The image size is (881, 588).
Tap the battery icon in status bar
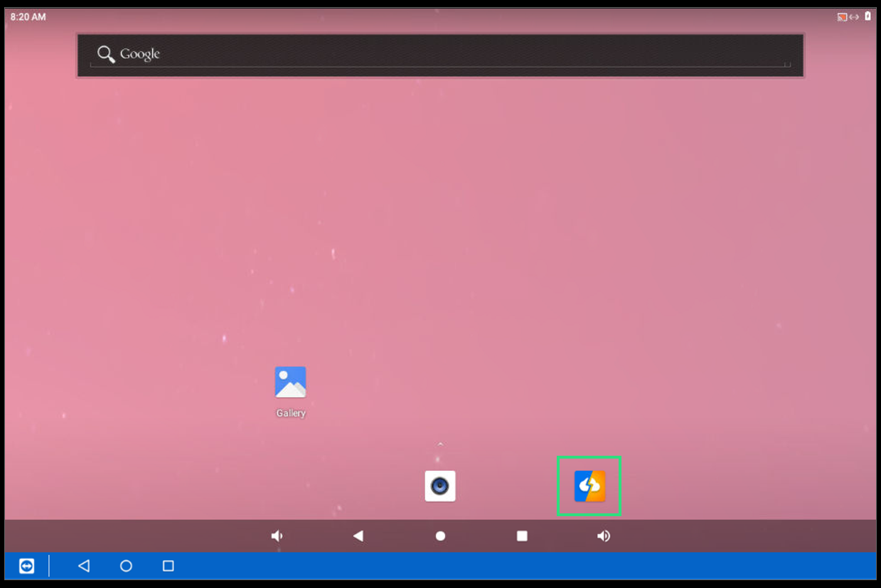[x=867, y=16]
